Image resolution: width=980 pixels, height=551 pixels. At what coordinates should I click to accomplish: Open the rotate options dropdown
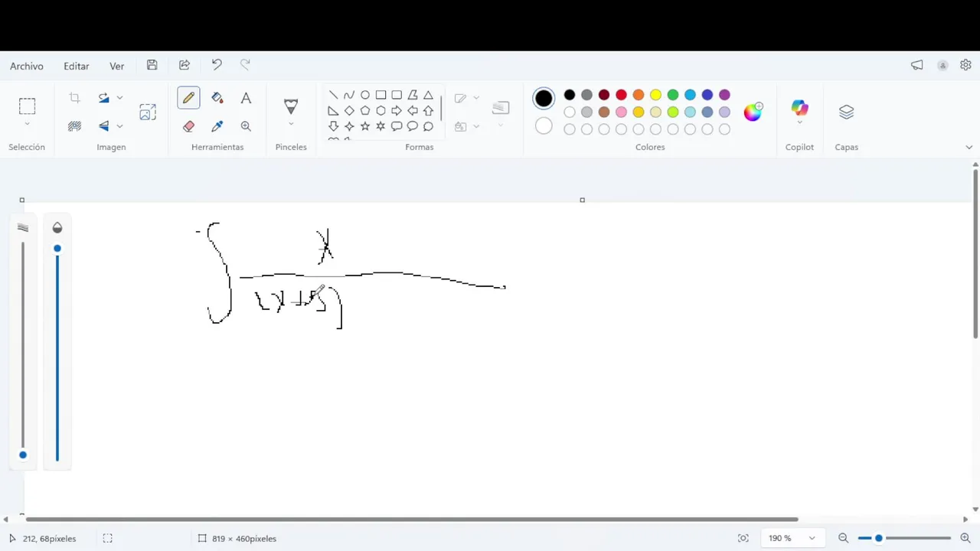click(119, 98)
